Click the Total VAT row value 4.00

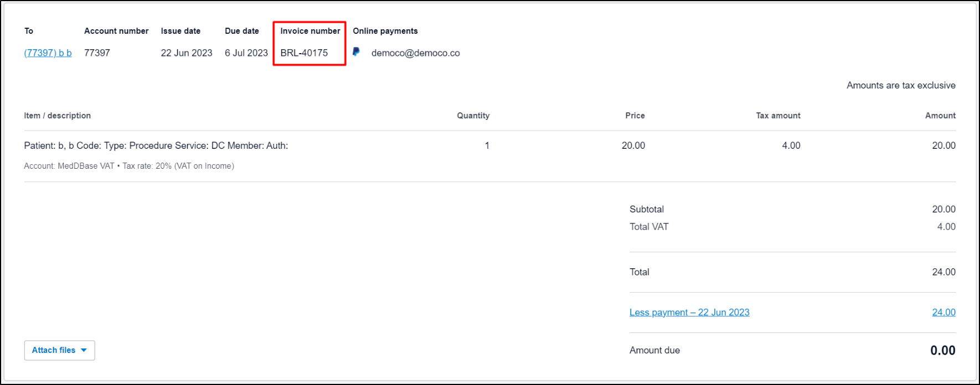click(x=946, y=227)
